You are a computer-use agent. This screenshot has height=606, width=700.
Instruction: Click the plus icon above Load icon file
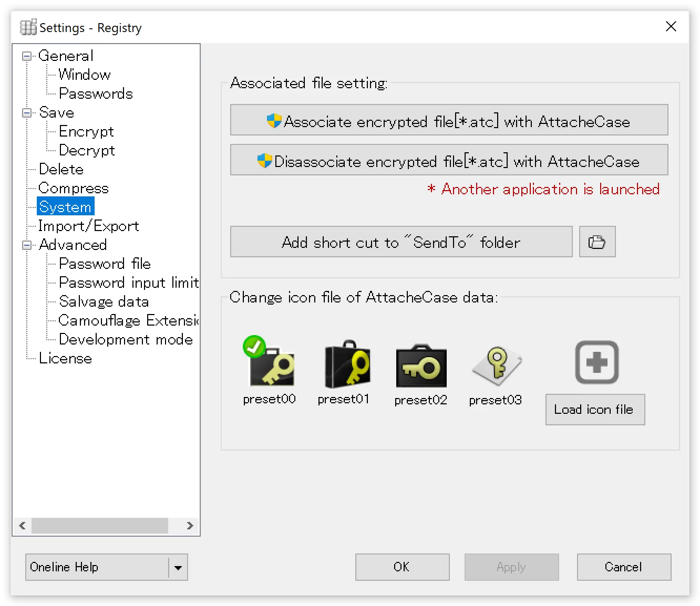point(596,362)
